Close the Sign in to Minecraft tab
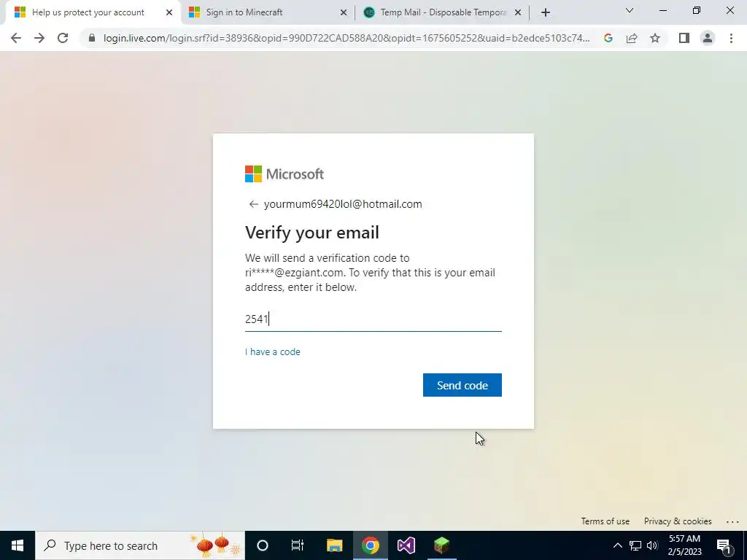The height and width of the screenshot is (560, 747). 344,12
